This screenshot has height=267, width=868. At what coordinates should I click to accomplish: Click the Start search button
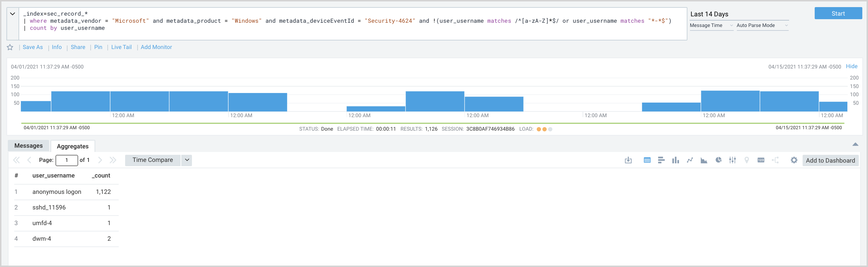tap(838, 13)
